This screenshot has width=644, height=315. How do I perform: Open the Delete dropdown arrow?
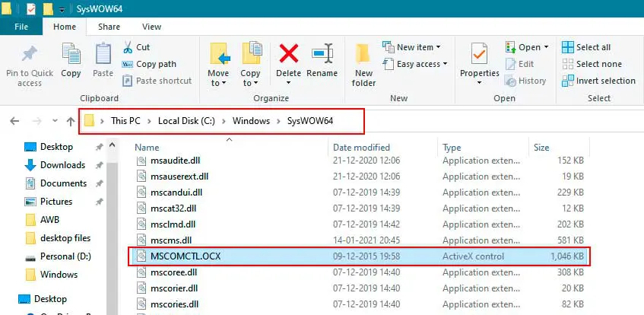click(x=288, y=83)
